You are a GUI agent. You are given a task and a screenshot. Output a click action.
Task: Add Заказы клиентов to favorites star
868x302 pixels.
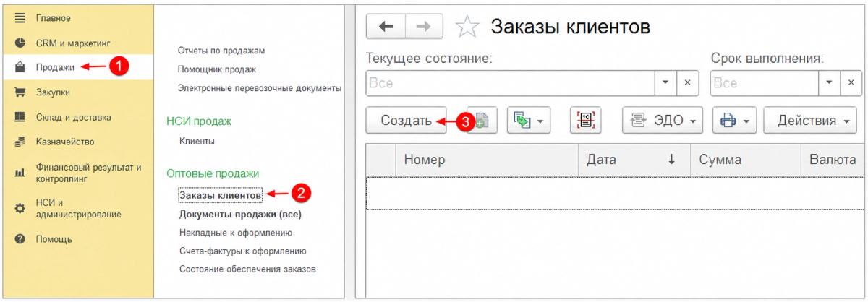coord(467,27)
